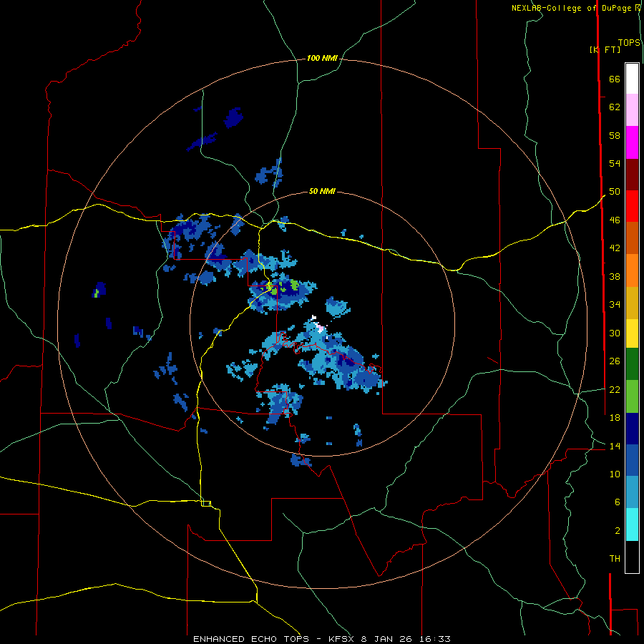Select the dark red legend swatch
Screen dimensions: 644x644
click(632, 175)
